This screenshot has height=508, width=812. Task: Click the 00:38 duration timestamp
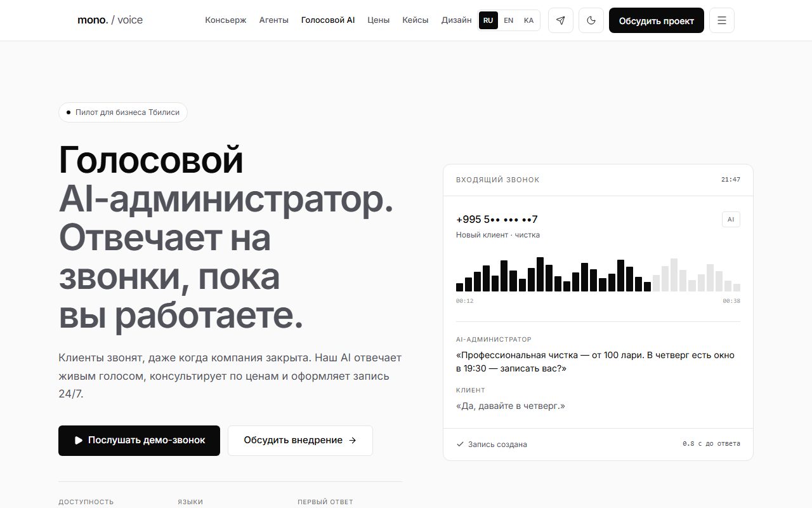tap(731, 301)
